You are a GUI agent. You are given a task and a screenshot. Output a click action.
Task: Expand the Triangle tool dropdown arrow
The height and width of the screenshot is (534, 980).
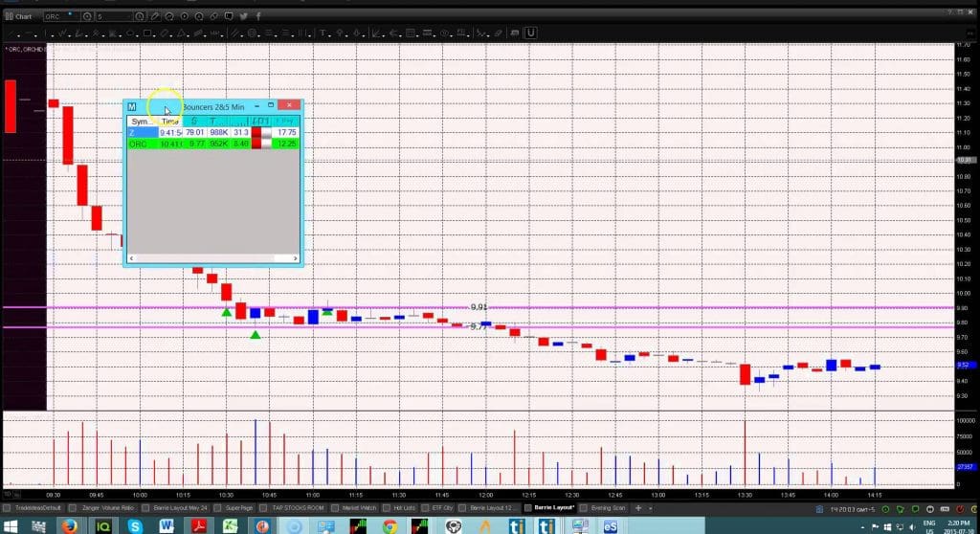[x=189, y=35]
